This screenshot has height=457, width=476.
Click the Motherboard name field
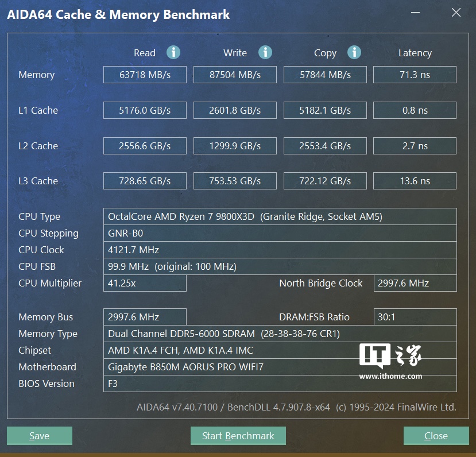click(280, 367)
